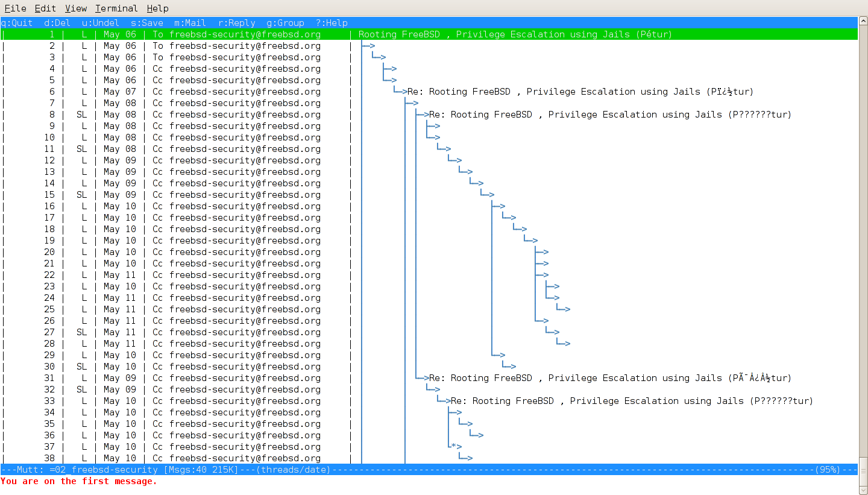Click thread arrow for message 30
868x495 pixels.
click(509, 367)
